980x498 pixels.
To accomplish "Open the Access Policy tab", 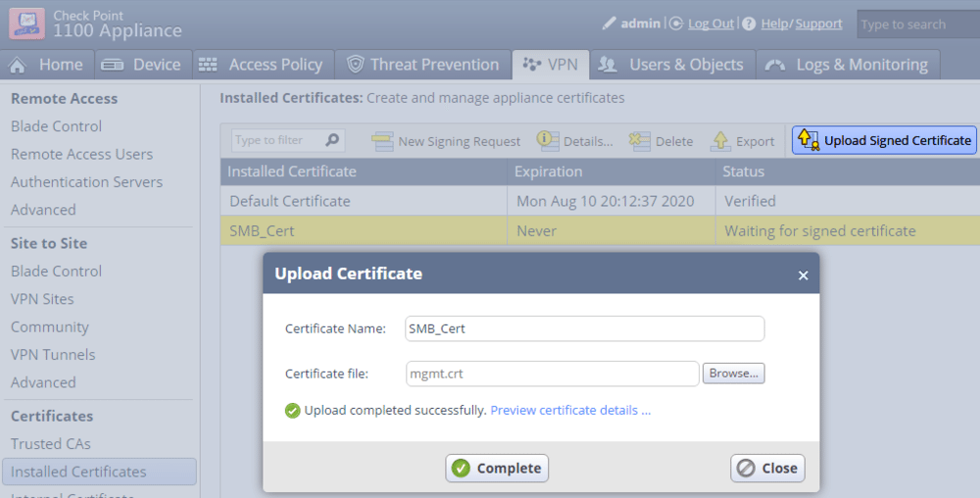I will tap(261, 65).
